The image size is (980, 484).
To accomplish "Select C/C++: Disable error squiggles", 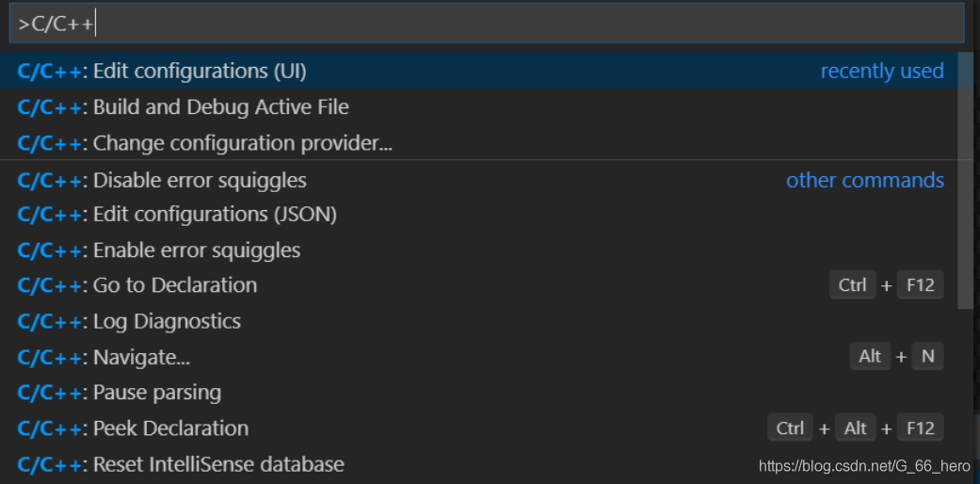I will coord(162,180).
